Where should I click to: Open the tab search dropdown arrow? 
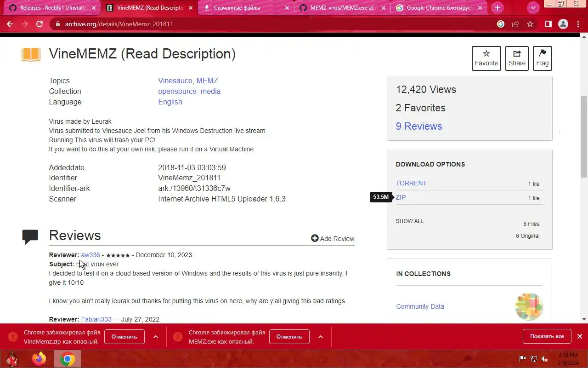(x=533, y=8)
